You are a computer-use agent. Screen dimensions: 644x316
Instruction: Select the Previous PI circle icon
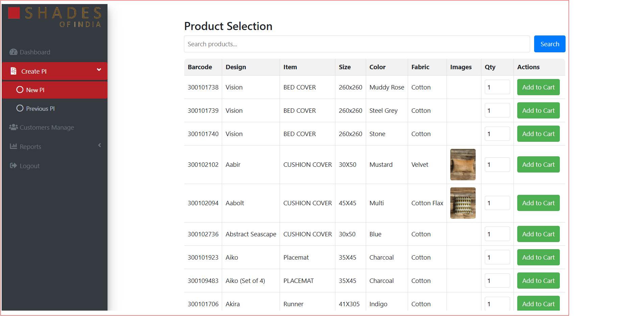(x=20, y=108)
